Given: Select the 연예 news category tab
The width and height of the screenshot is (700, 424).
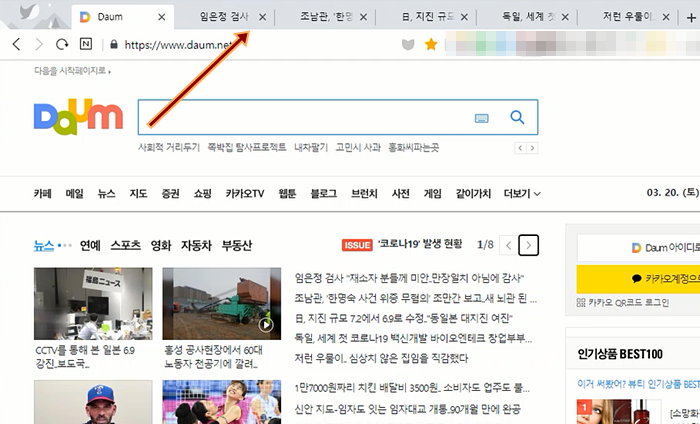Looking at the screenshot, I should 90,245.
